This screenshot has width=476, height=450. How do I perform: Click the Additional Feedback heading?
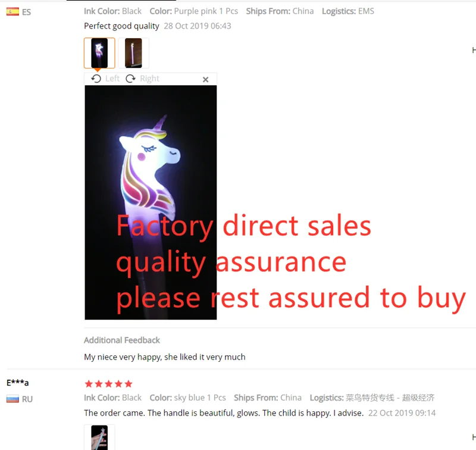point(122,340)
